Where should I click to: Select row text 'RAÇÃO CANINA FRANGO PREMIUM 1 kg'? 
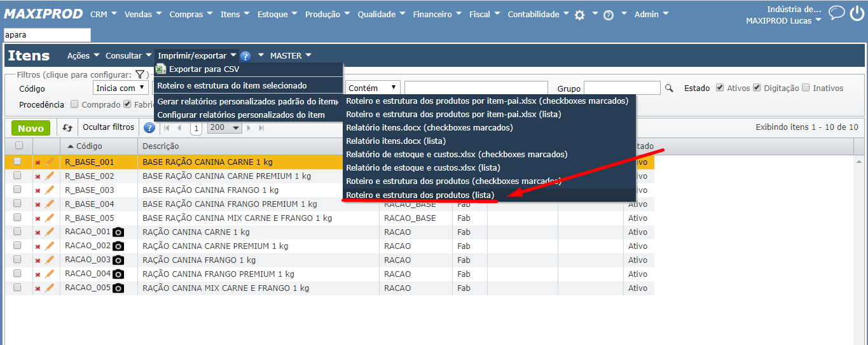coord(219,274)
